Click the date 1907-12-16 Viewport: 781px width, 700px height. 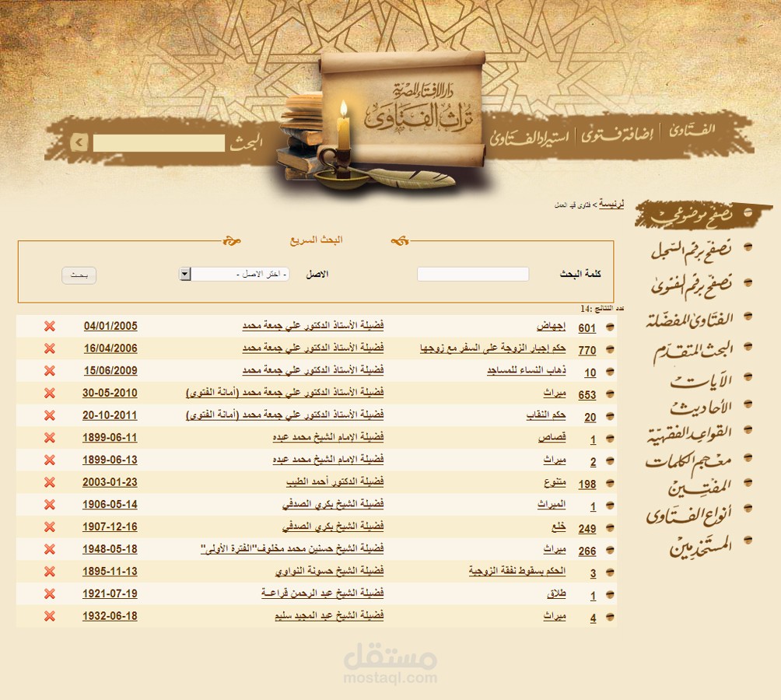coord(110,527)
